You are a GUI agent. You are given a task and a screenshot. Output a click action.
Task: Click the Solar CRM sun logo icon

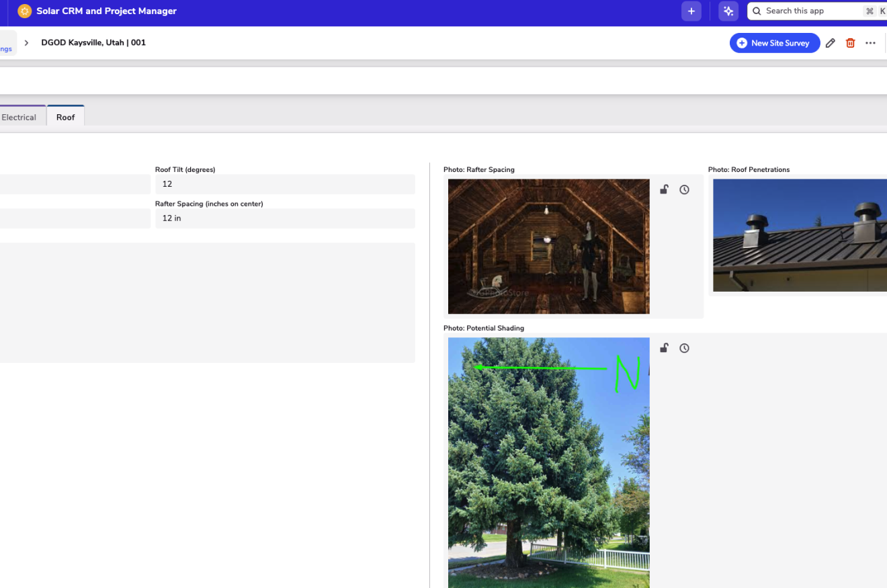(x=25, y=11)
